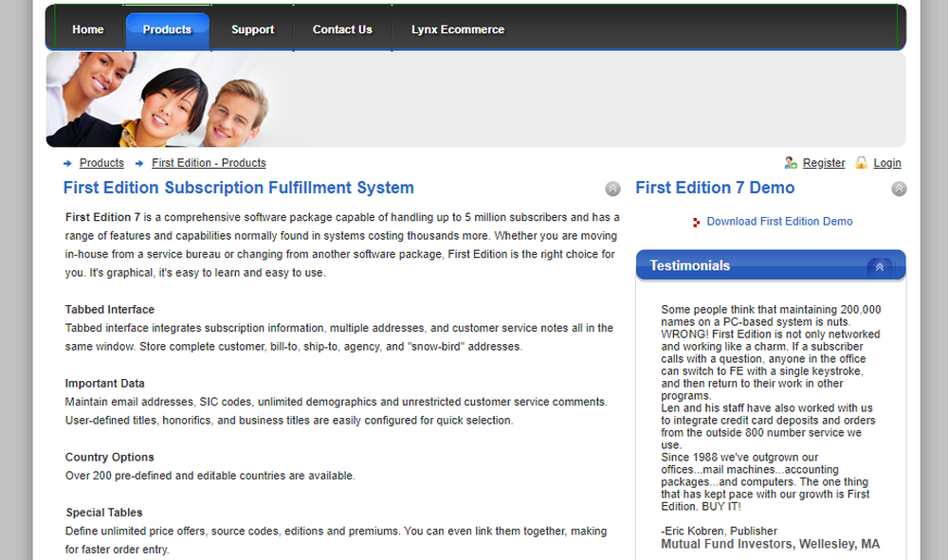Collapse the First Edition 7 Demo section
This screenshot has height=560, width=948.
click(x=899, y=190)
